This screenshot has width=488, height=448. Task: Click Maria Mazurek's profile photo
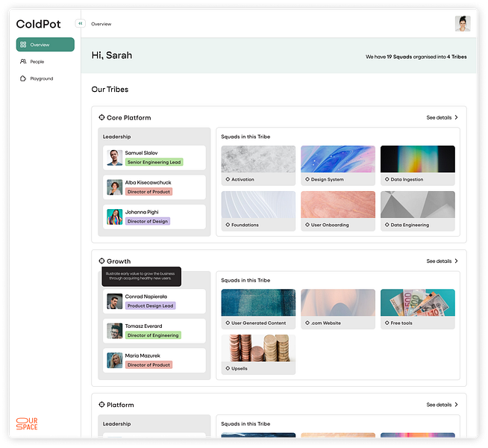coord(114,360)
